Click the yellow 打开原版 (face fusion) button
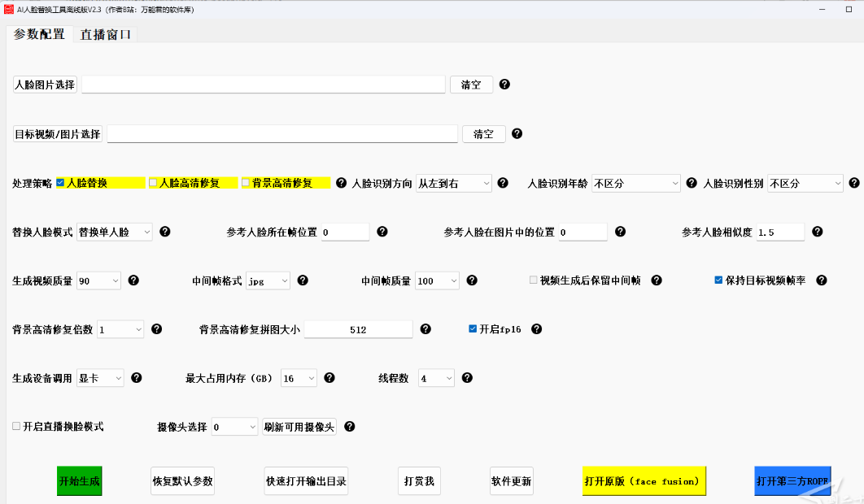Image resolution: width=864 pixels, height=504 pixels. 644,481
